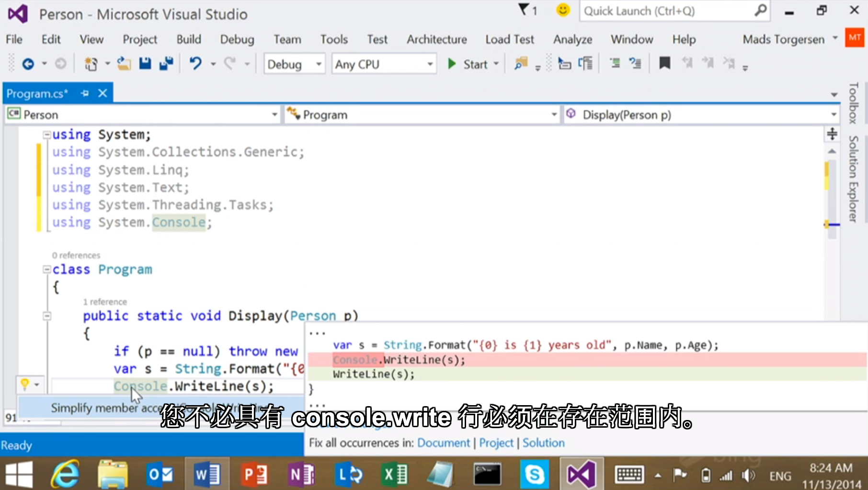Viewport: 868px width, 490px height.
Task: Click the New Project icon
Action: [x=91, y=64]
